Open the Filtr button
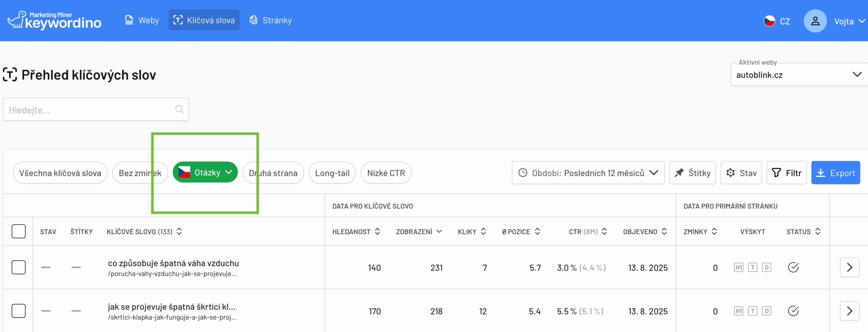The height and width of the screenshot is (332, 868). [x=786, y=173]
